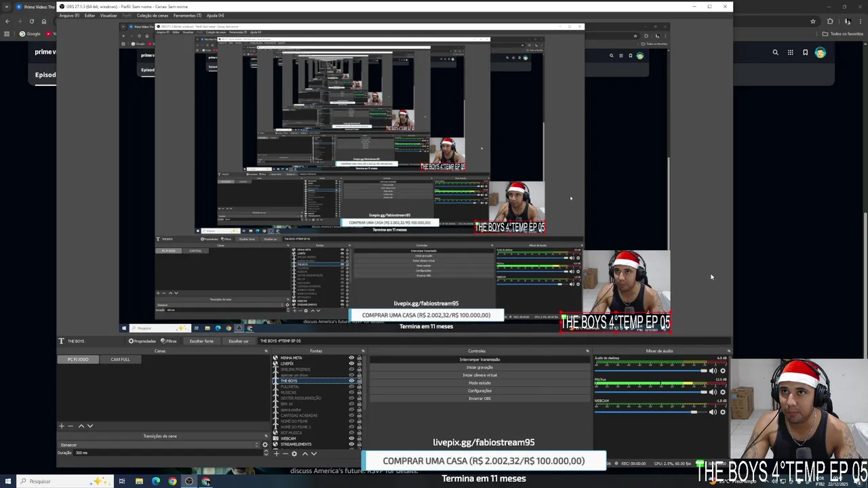This screenshot has width=868, height=488.
Task: Open settings gear for WEBCAM audio
Action: pos(723,412)
